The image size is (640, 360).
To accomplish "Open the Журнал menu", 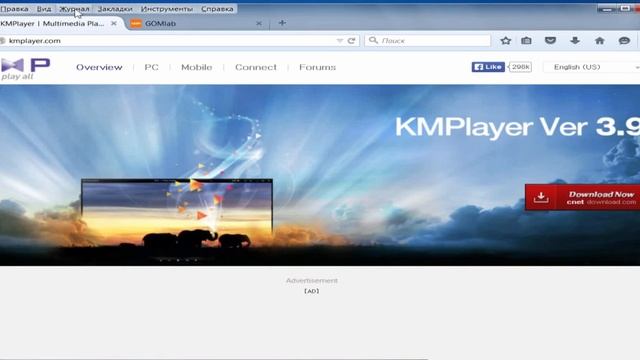I will click(x=74, y=9).
